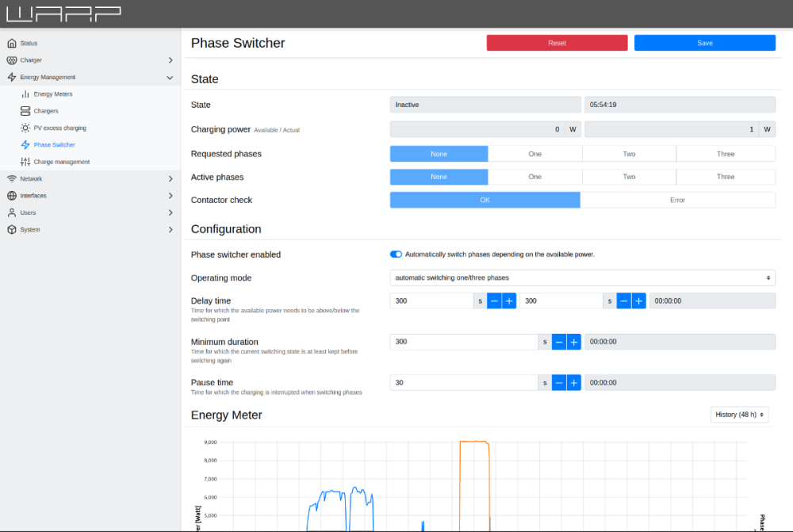Click the Energy Meters bar chart icon
Screen dimensions: 793x532
tap(25, 94)
